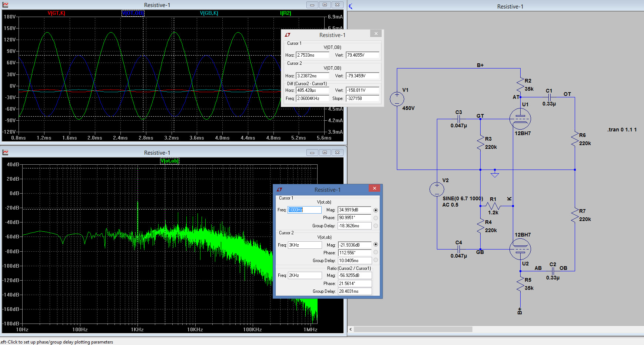
Task: Click the Cursor 2 Horz field in time cursor dialog
Action: (312, 76)
